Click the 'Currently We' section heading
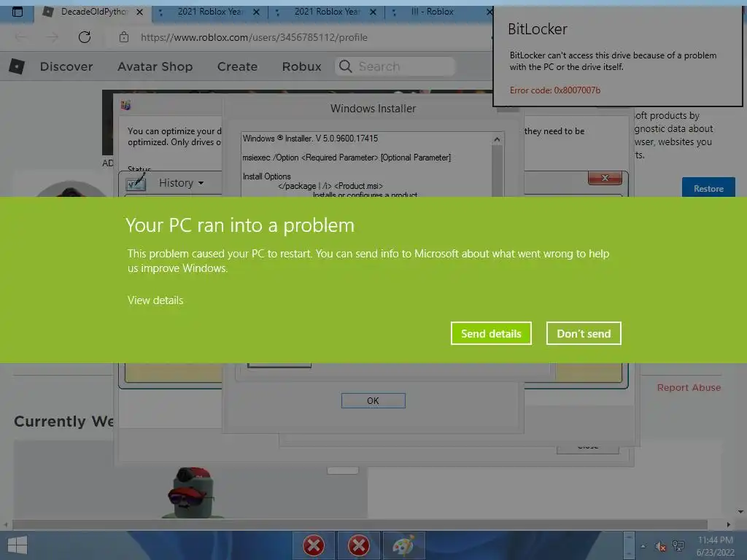Image resolution: width=747 pixels, height=560 pixels. click(x=64, y=421)
